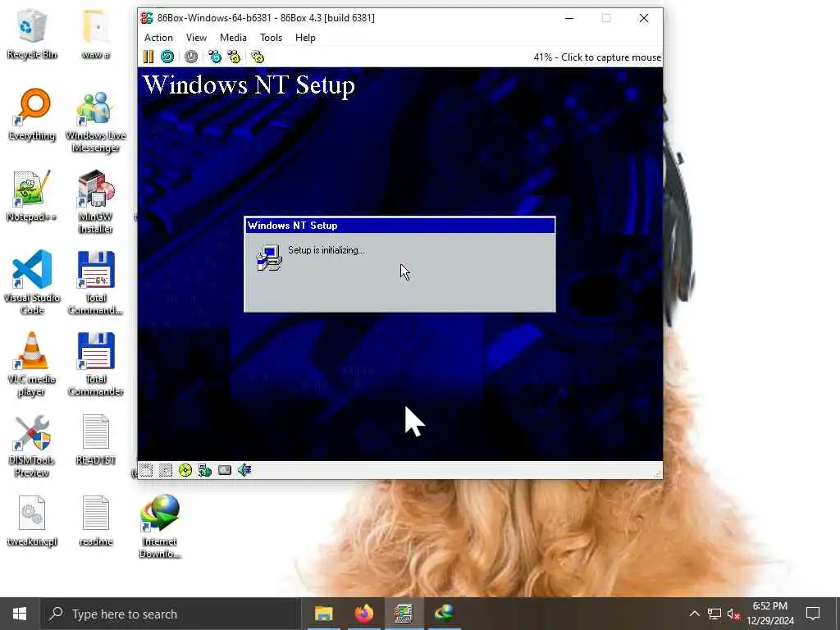Click the teal hard reset icon

click(167, 57)
